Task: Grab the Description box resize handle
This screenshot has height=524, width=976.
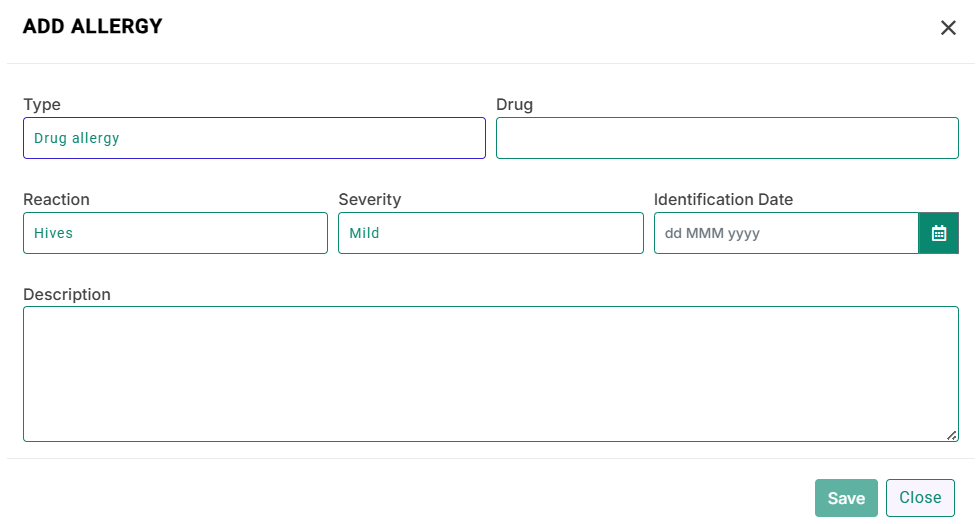Action: point(952,436)
